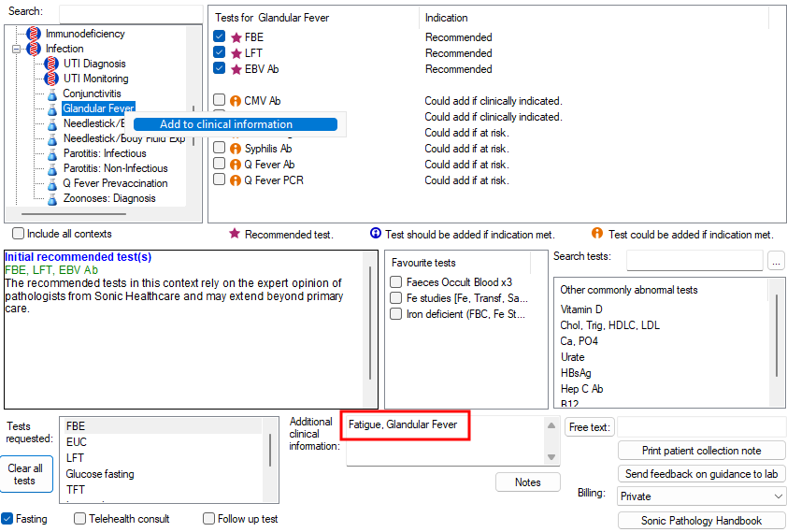
Task: Tick the Syphilis Ab checkbox
Action: 220,147
